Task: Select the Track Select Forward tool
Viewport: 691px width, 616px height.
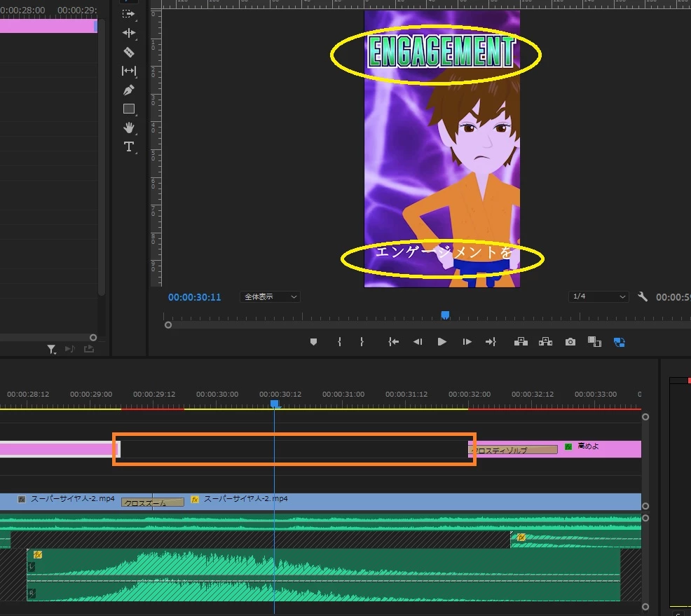Action: tap(129, 14)
